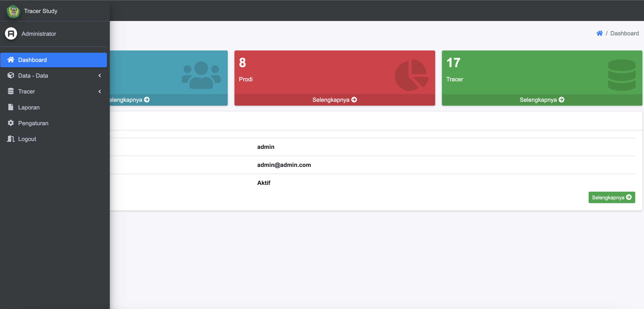Click the home icon in breadcrumb
This screenshot has height=309, width=644.
click(x=599, y=33)
